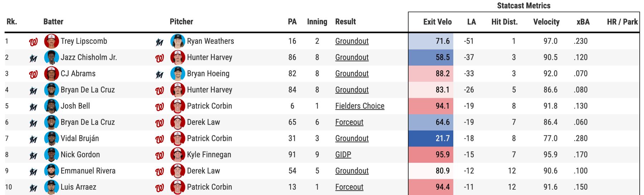Open Luis Arraez Forceout result link
This screenshot has width=644, height=195.
point(349,187)
